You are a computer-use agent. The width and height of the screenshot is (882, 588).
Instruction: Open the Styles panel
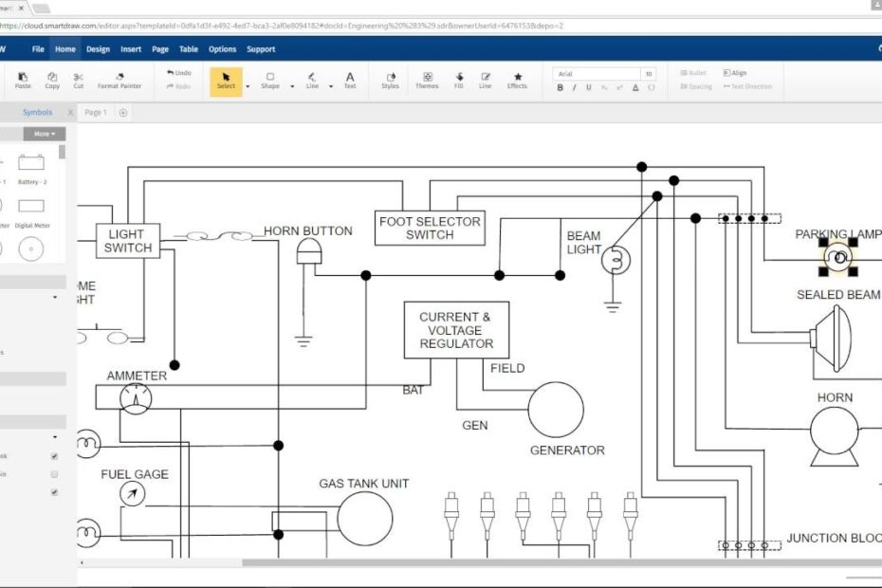(x=389, y=81)
